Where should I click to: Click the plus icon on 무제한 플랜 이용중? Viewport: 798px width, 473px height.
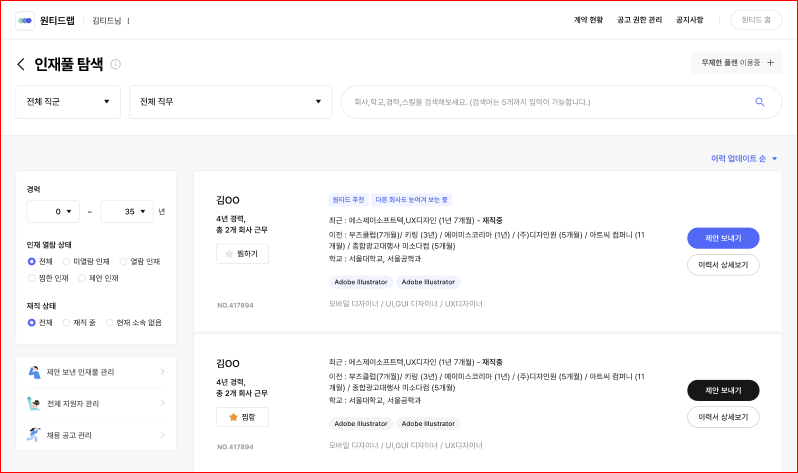[769, 62]
